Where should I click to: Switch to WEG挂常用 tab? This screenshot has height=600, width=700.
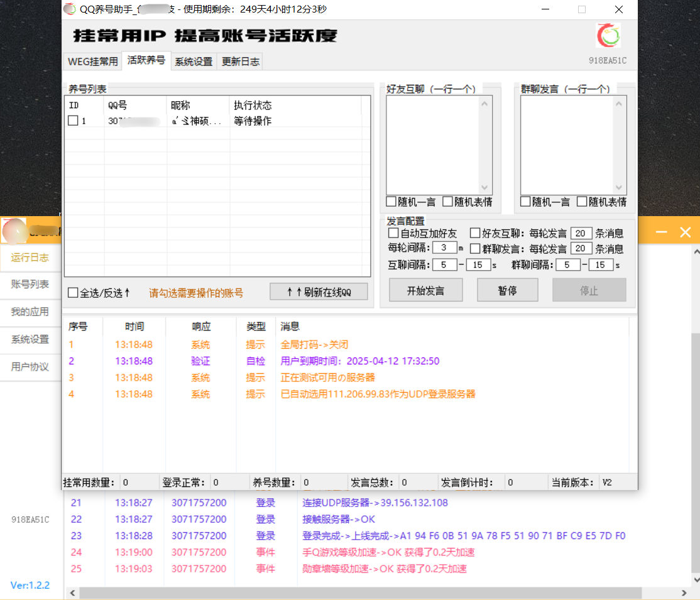coord(92,62)
